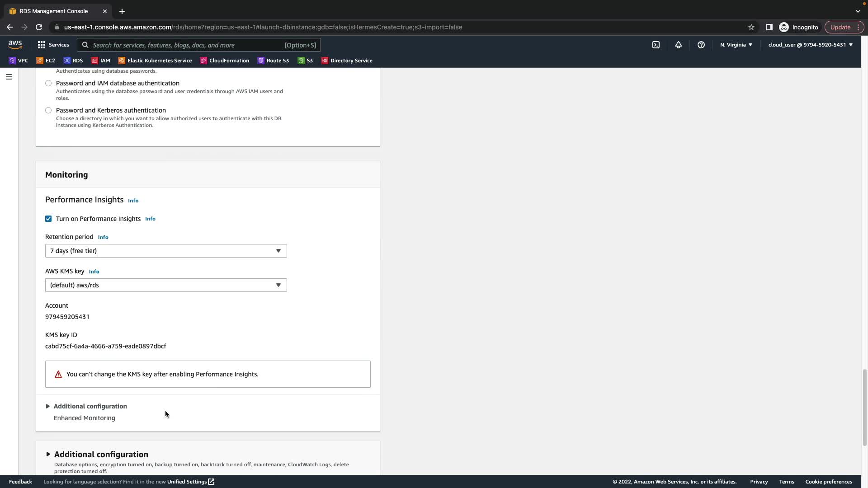
Task: Click the help question mark icon
Action: point(701,45)
